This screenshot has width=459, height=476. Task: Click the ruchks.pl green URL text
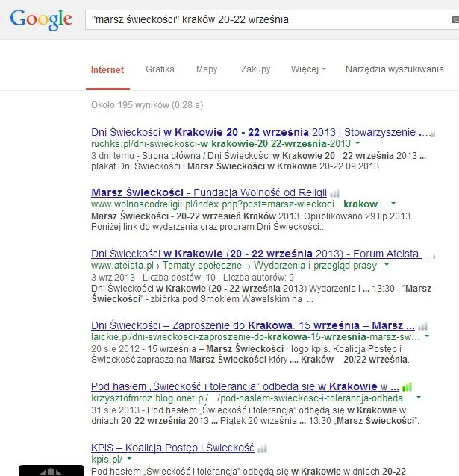pos(221,143)
